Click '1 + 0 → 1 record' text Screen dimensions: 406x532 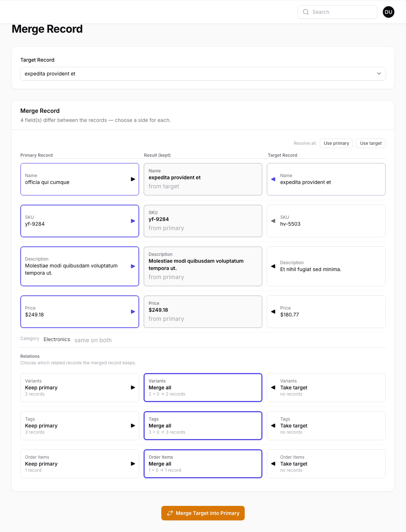(x=165, y=470)
